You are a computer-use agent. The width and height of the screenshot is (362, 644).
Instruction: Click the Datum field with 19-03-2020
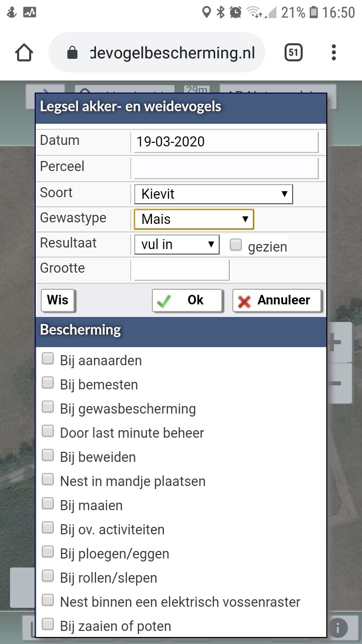pyautogui.click(x=224, y=142)
